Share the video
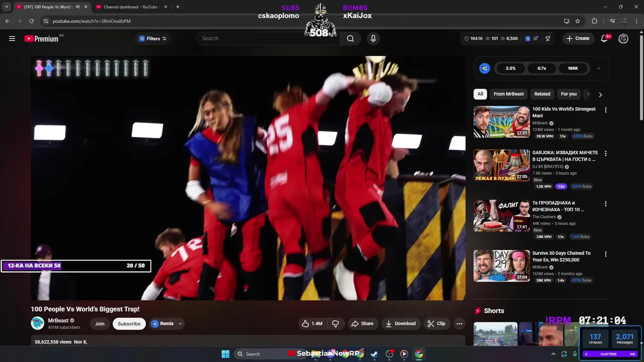Image resolution: width=644 pixels, height=362 pixels. tap(362, 324)
